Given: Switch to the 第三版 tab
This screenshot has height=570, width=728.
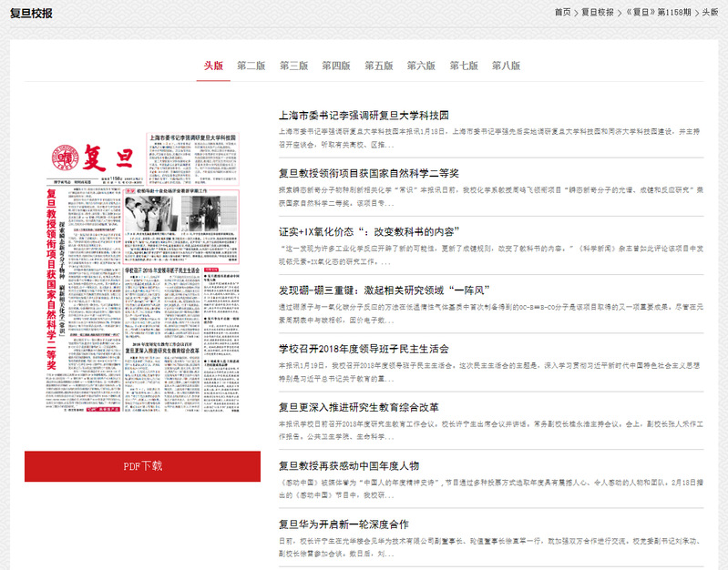Looking at the screenshot, I should click(x=293, y=66).
